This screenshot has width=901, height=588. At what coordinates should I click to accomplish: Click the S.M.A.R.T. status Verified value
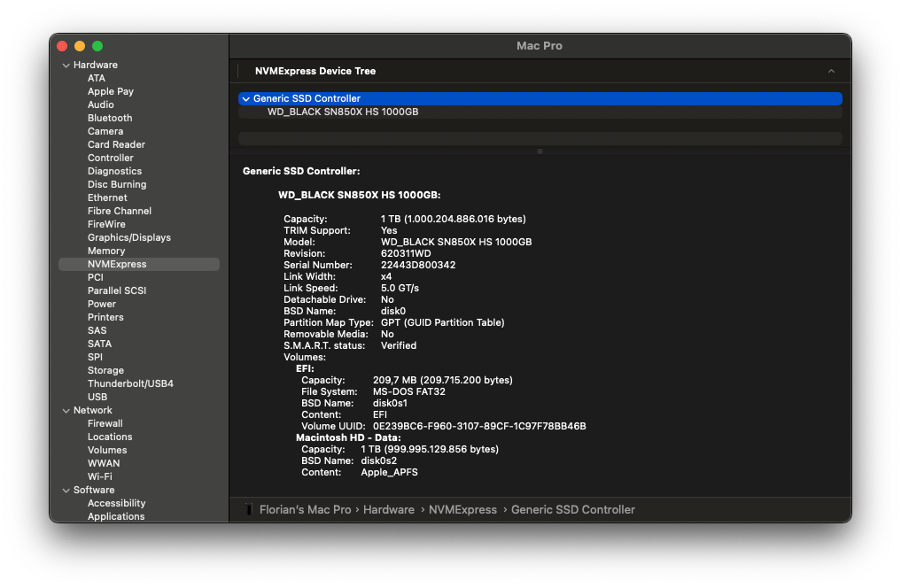(398, 345)
